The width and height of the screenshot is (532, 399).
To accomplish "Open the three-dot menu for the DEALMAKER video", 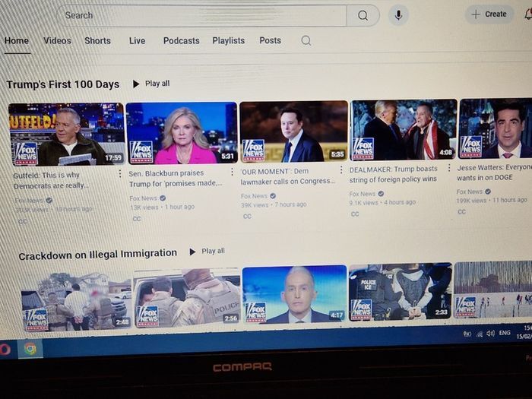I will coord(449,168).
